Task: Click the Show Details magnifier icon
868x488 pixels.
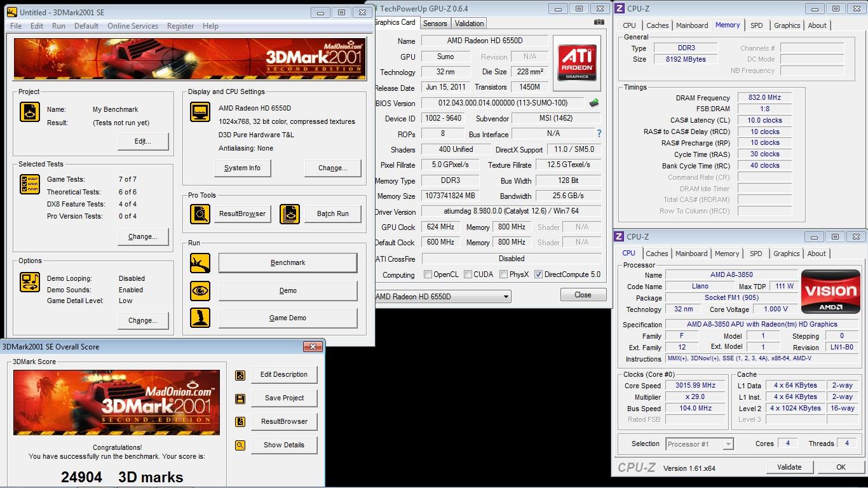Action: (x=240, y=445)
